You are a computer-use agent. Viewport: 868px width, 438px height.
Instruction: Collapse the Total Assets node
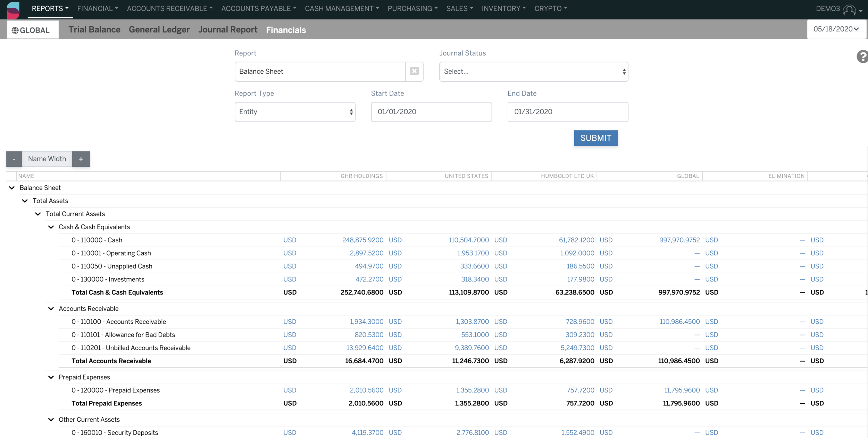point(25,201)
